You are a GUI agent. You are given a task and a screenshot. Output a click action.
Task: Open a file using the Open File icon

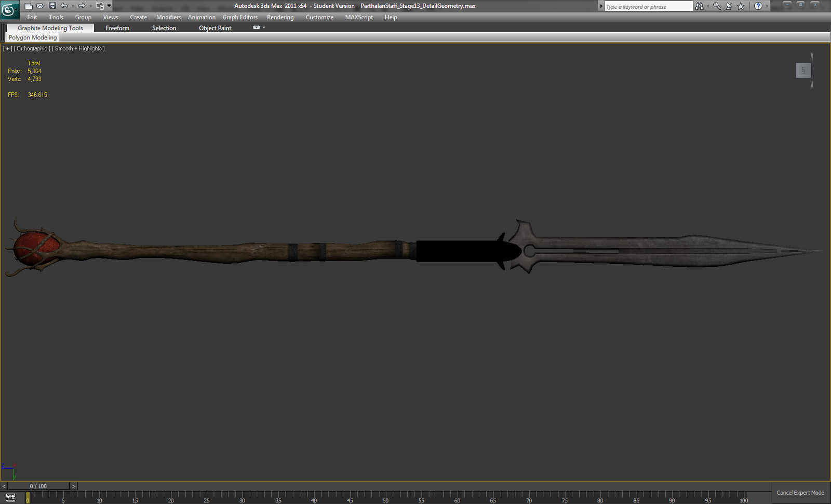coord(41,6)
